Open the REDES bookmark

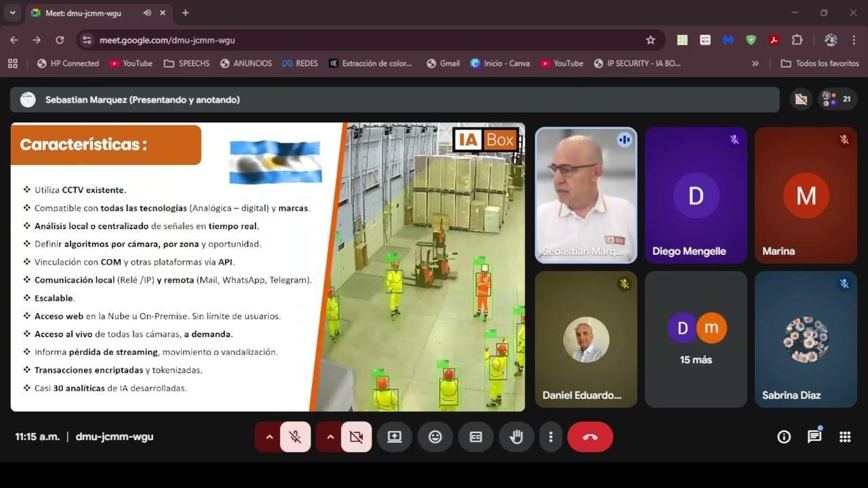[x=300, y=63]
